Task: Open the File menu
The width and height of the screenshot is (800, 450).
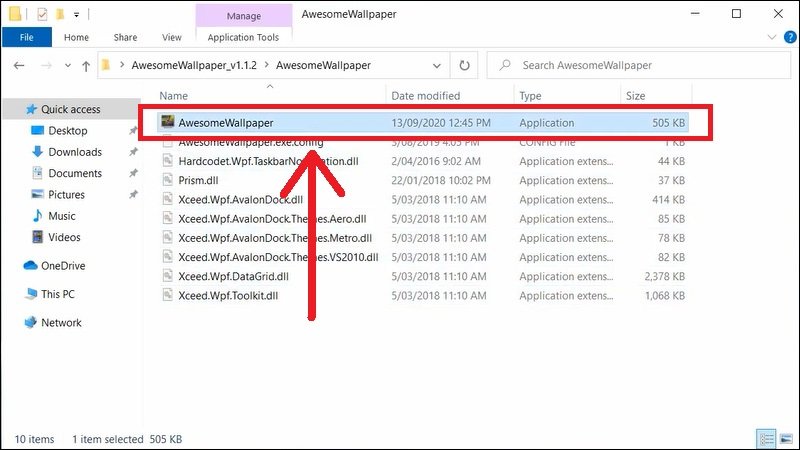Action: [x=27, y=38]
